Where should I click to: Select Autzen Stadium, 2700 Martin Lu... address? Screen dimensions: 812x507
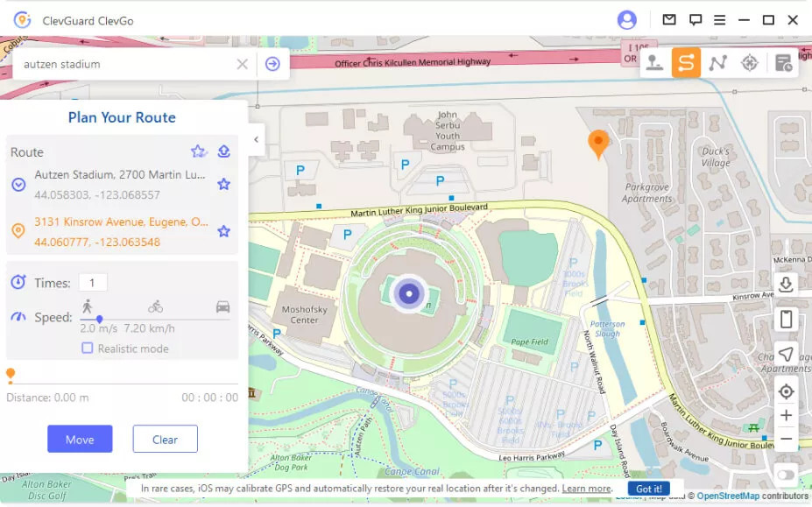(120, 174)
